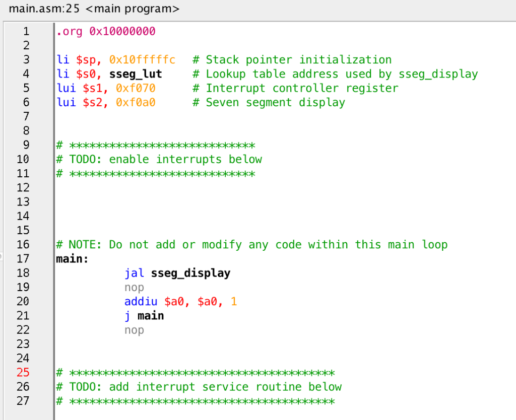Click line number 25 highlighted in red
The image size is (516, 420).
tap(23, 373)
